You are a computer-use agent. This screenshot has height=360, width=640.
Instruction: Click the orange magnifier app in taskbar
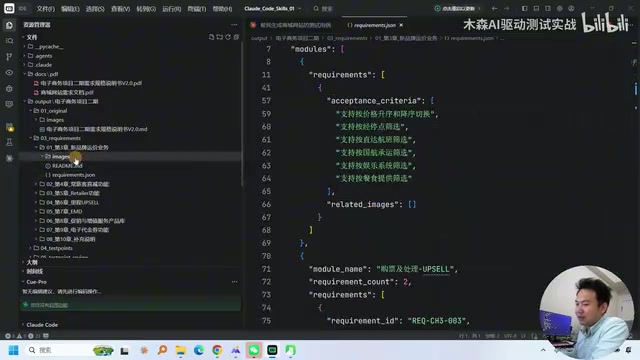tap(162, 350)
